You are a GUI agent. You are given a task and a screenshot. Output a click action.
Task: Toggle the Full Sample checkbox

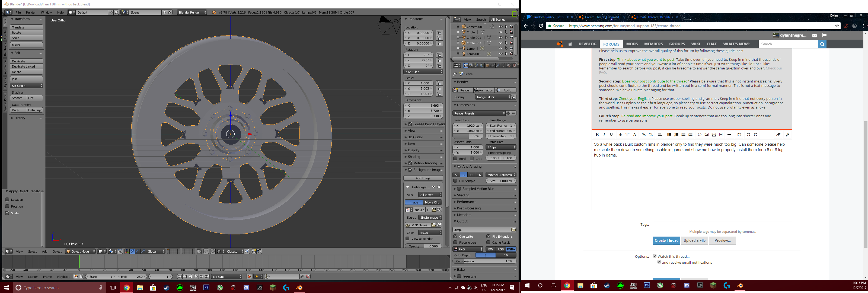(x=455, y=181)
